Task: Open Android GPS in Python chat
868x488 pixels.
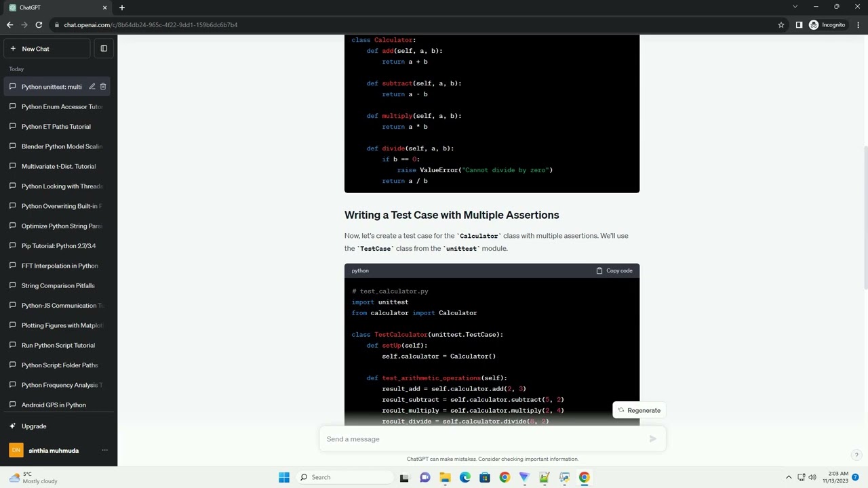Action: [x=57, y=405]
